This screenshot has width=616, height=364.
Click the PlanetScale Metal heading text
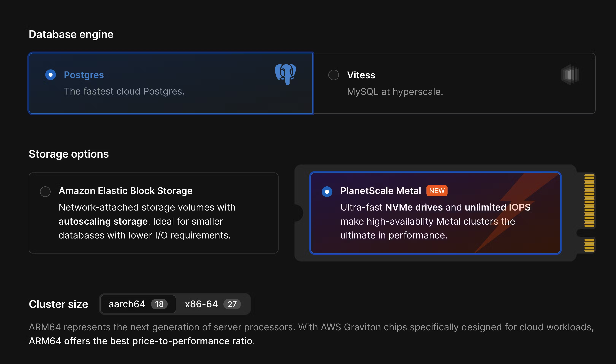coord(381,191)
